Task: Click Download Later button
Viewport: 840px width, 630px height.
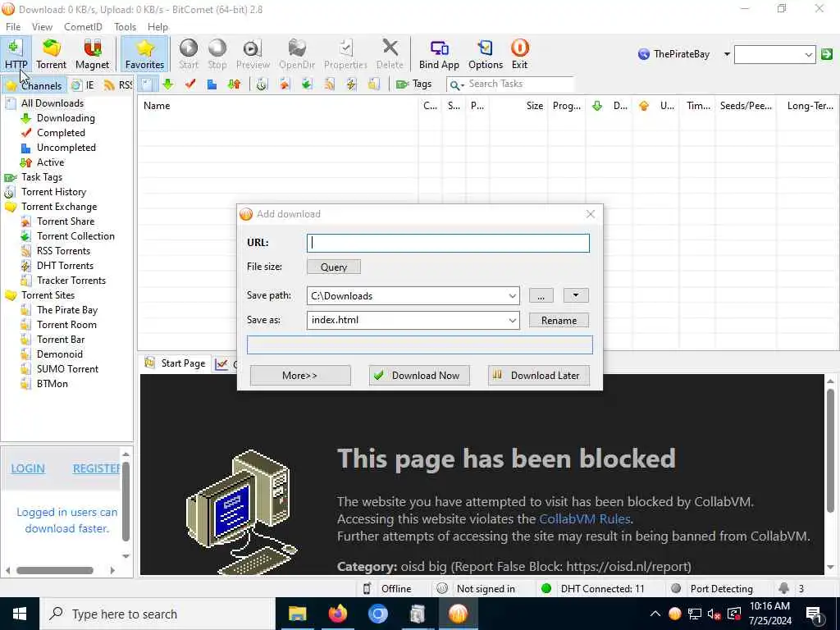Action: [538, 376]
